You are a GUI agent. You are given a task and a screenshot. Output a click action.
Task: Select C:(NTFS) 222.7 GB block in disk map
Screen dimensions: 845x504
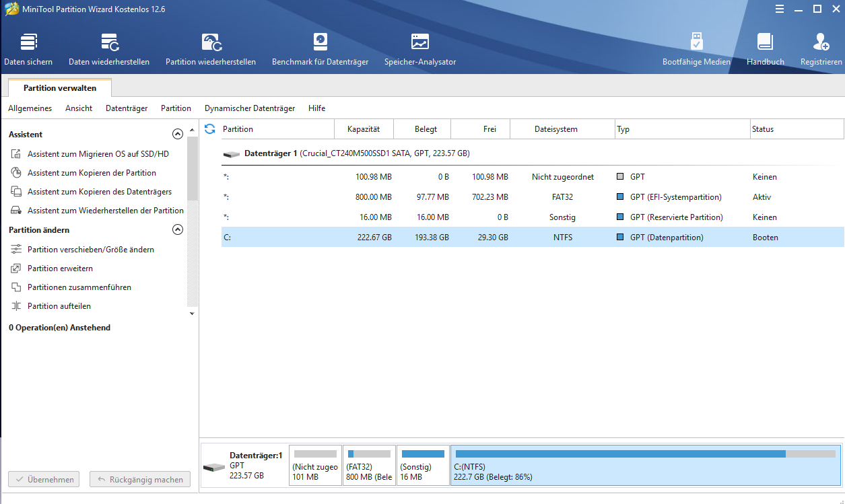pyautogui.click(x=646, y=465)
